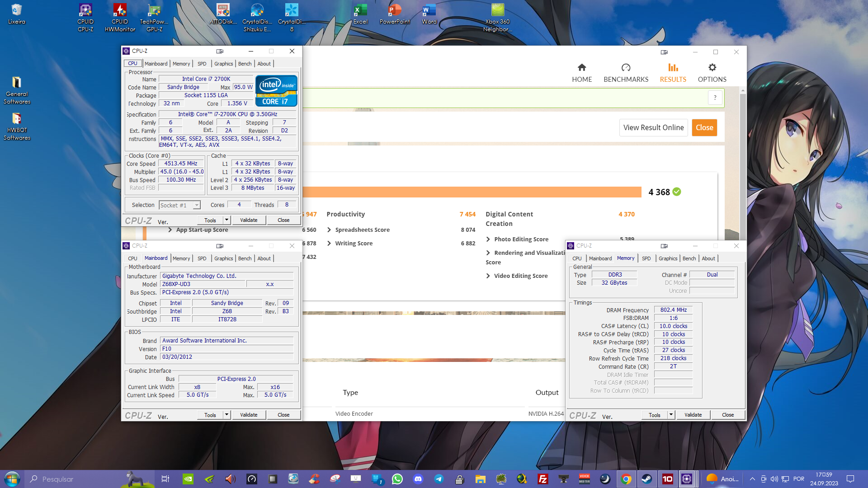Image resolution: width=868 pixels, height=488 pixels.
Task: Click Validate in top CPU-Z window
Action: coord(249,220)
